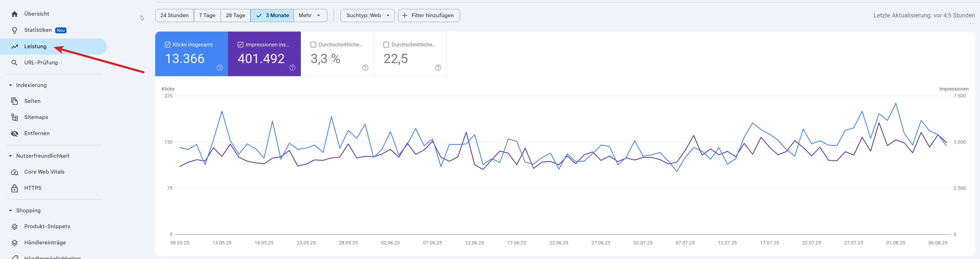Click the magnifier icon for URL-Prüfung
The image size is (980, 259).
(14, 63)
